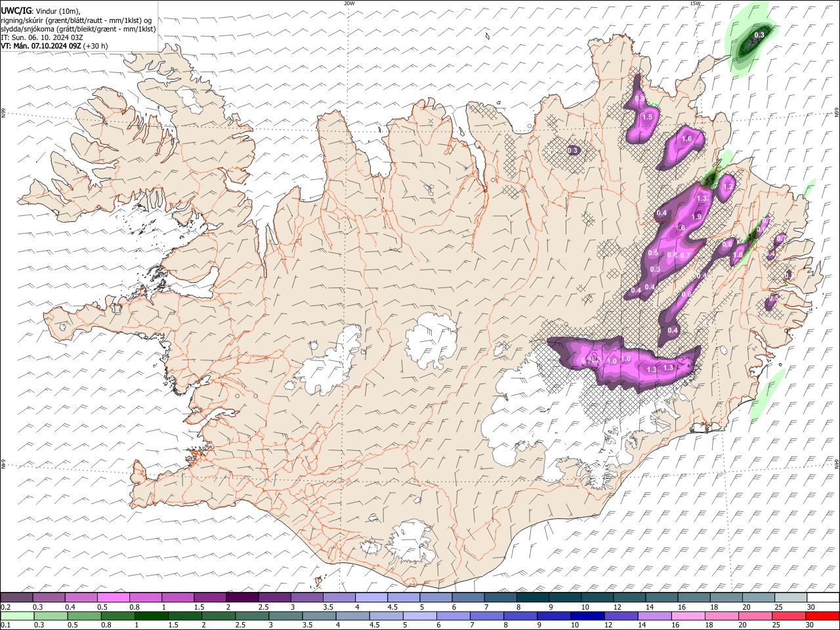Select the darkest green swatch labeled 1 in the rain scale
This screenshot has height=630, width=840.
tap(151, 616)
